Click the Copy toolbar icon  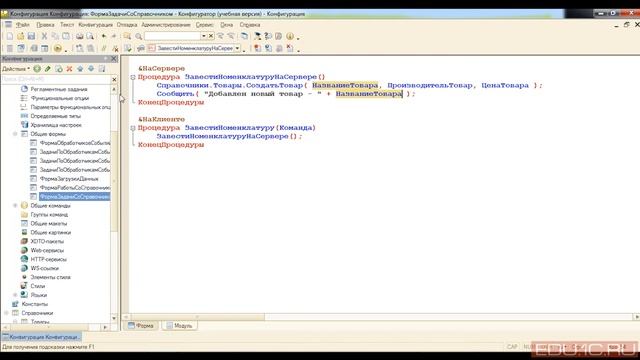pos(55,36)
